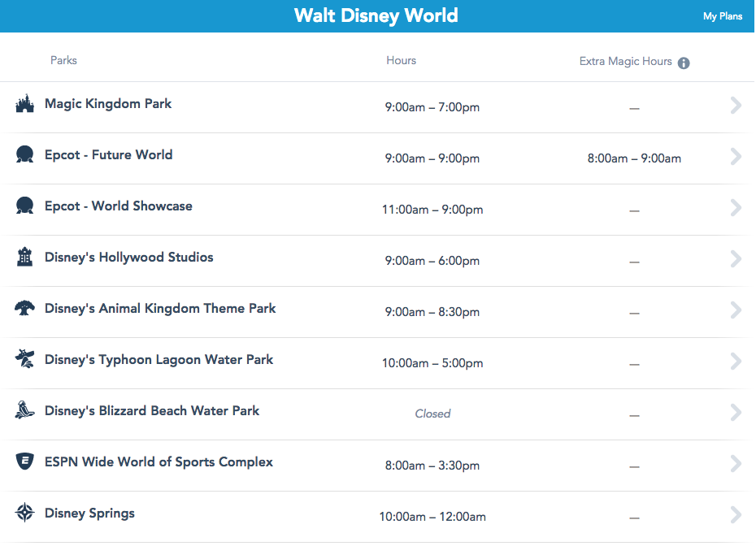Image resolution: width=756 pixels, height=546 pixels.
Task: Select the ESPN Wide World of Sports Complex link
Action: pos(159,462)
